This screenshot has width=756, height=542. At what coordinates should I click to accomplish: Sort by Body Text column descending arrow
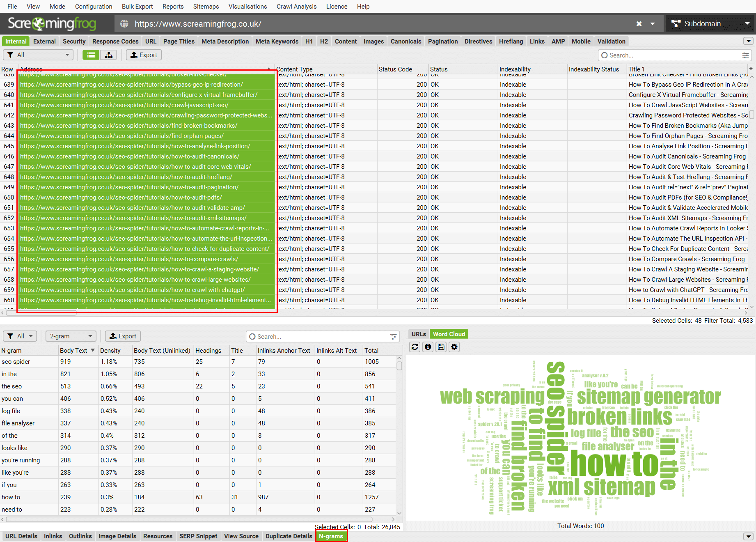(93, 350)
